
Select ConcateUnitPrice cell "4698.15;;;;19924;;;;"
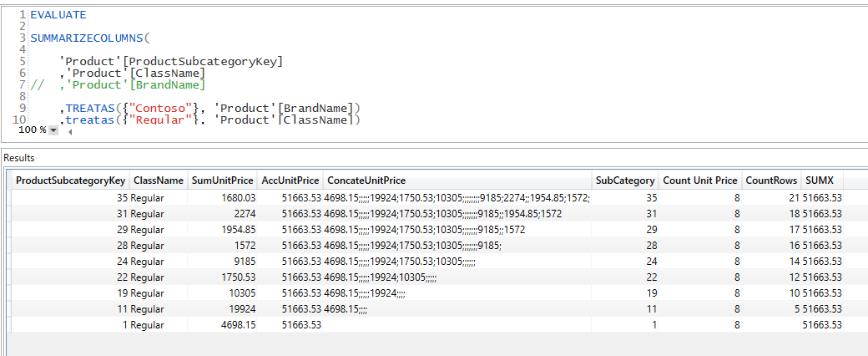coord(457,293)
